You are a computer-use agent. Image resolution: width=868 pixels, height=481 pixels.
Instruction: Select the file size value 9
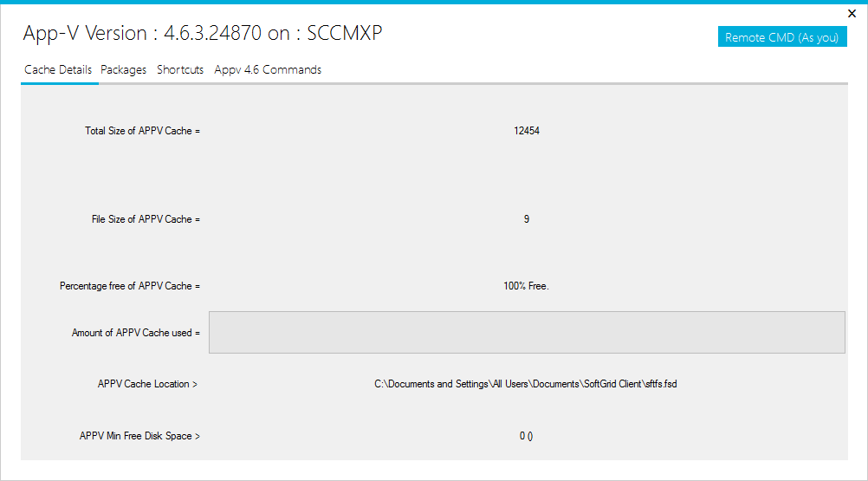pos(527,219)
